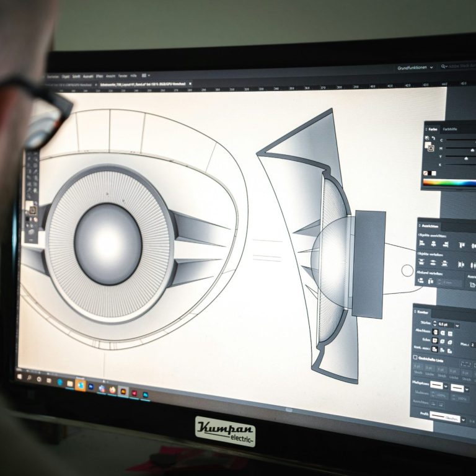Click the color spectrum bar in Farbe panel
Viewport: 476px width, 476px height.
click(449, 183)
